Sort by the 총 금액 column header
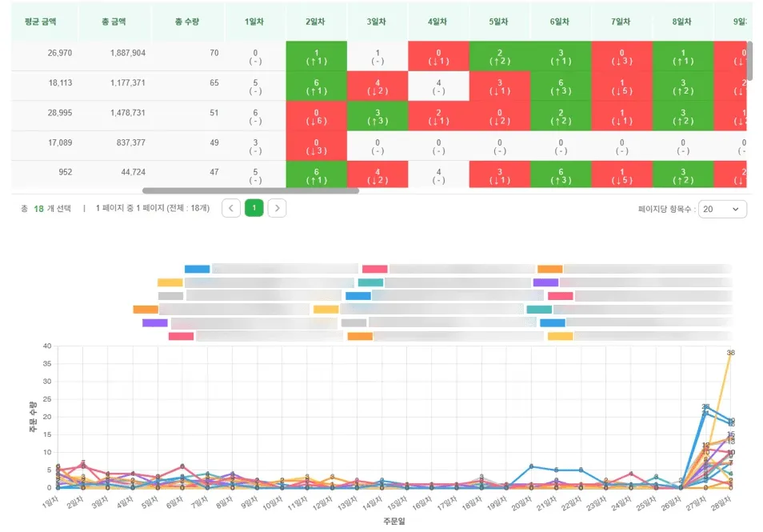The image size is (763, 532). 114,22
